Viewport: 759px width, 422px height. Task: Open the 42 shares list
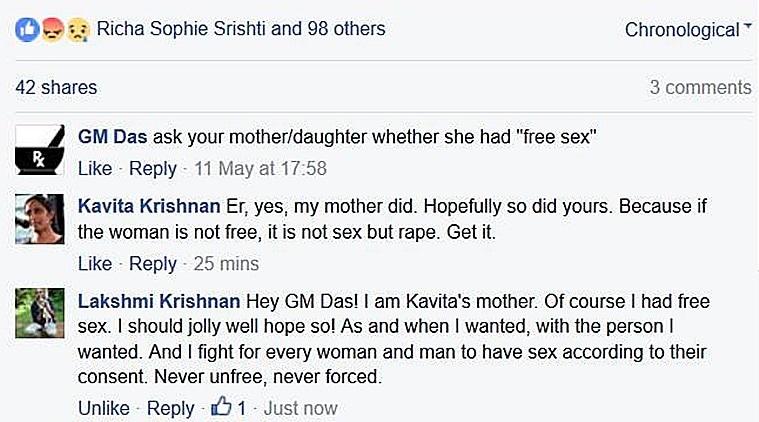56,88
